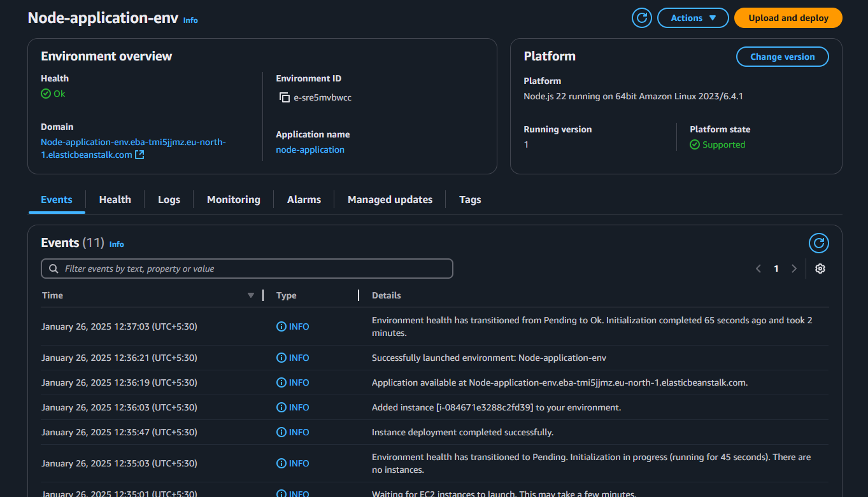Click Info link beside Events heading
The width and height of the screenshot is (868, 497).
[x=117, y=244]
